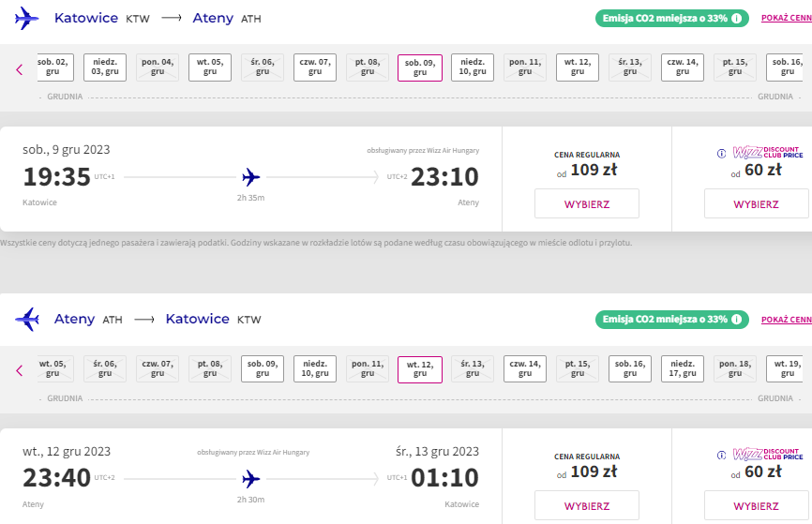Screen dimensions: 812x524
Task: Open CO2 emission info icon for return flight
Action: pos(736,320)
